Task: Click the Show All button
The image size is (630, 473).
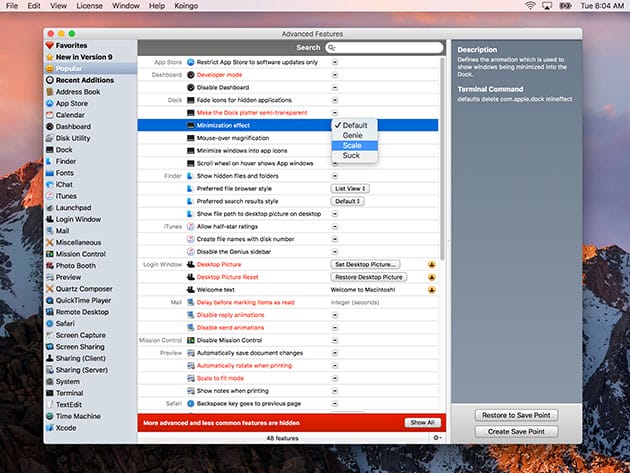Action: click(421, 423)
